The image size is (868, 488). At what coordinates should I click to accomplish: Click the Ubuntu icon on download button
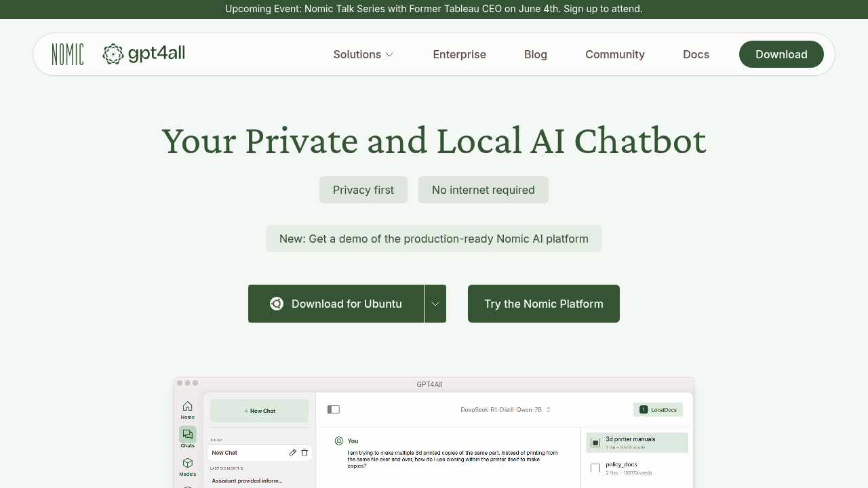click(x=277, y=304)
